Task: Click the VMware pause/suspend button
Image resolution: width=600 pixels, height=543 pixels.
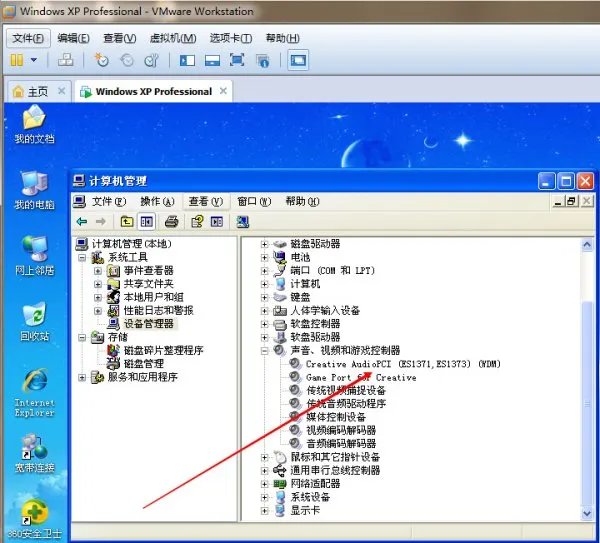Action: click(x=15, y=61)
